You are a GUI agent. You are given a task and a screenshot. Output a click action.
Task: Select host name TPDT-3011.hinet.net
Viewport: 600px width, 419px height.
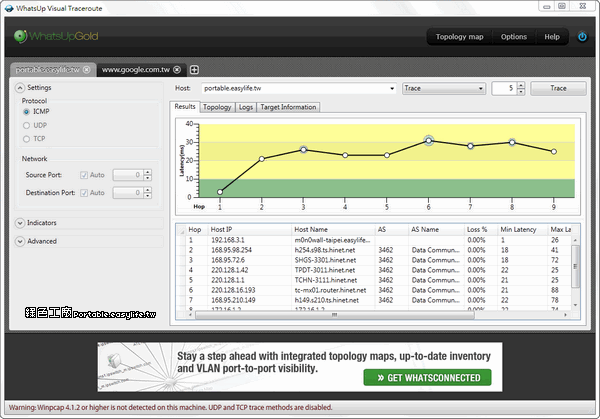324,270
